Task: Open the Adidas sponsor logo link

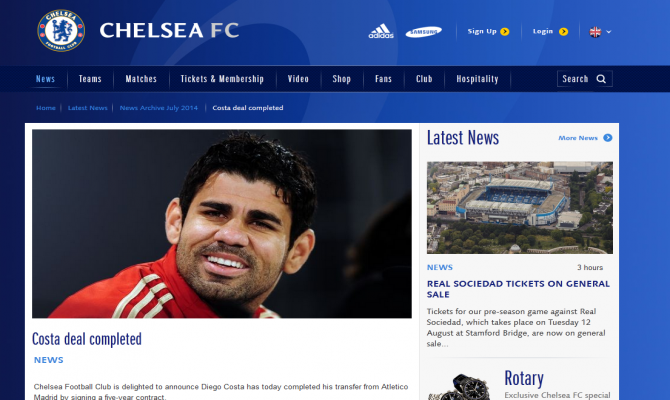Action: (x=381, y=31)
